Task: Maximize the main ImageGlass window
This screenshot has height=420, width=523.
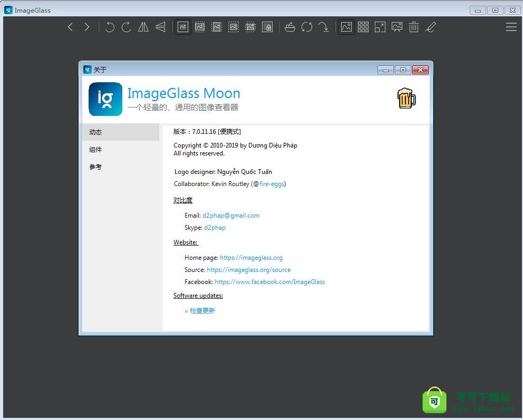Action: pos(495,11)
